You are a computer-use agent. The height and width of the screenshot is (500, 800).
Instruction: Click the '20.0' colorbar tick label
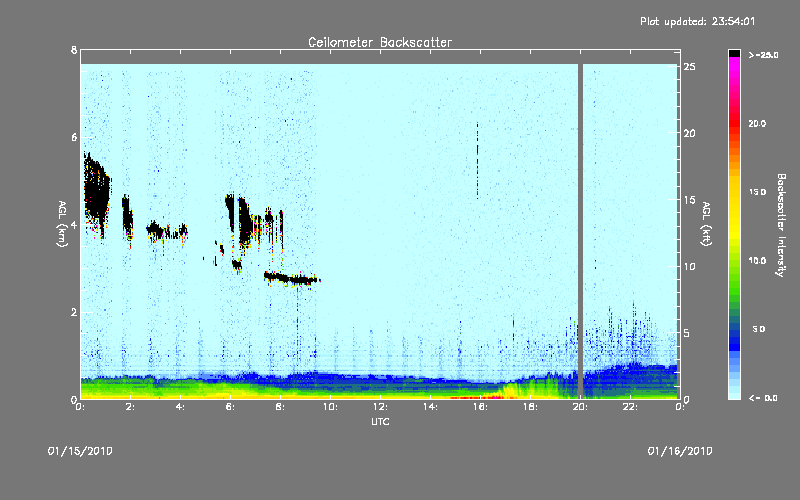tap(757, 123)
